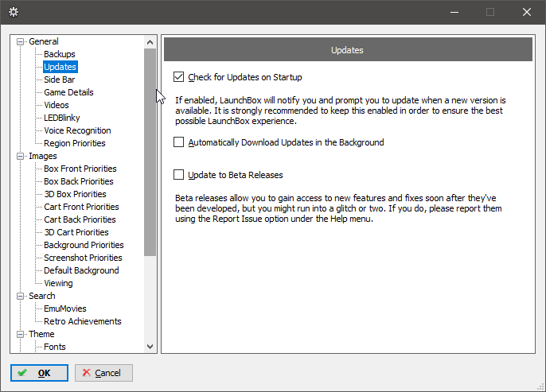Open Game Details settings
Screen dimensions: 546x392
point(68,92)
